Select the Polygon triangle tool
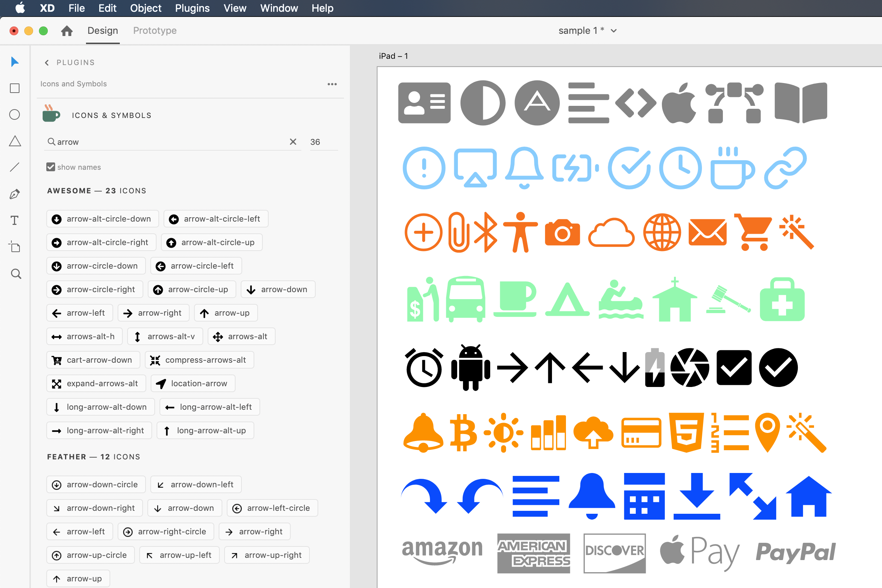Viewport: 882px width, 588px height. coord(15,141)
